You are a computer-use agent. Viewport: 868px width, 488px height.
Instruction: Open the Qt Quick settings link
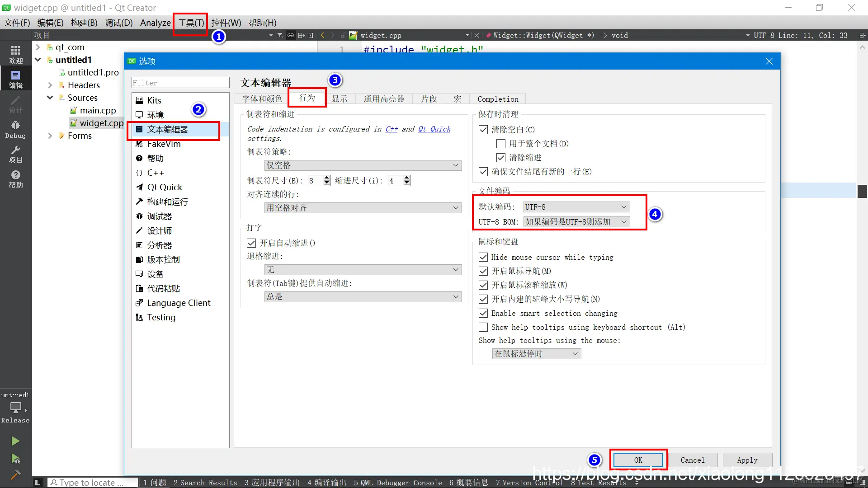[x=434, y=129]
